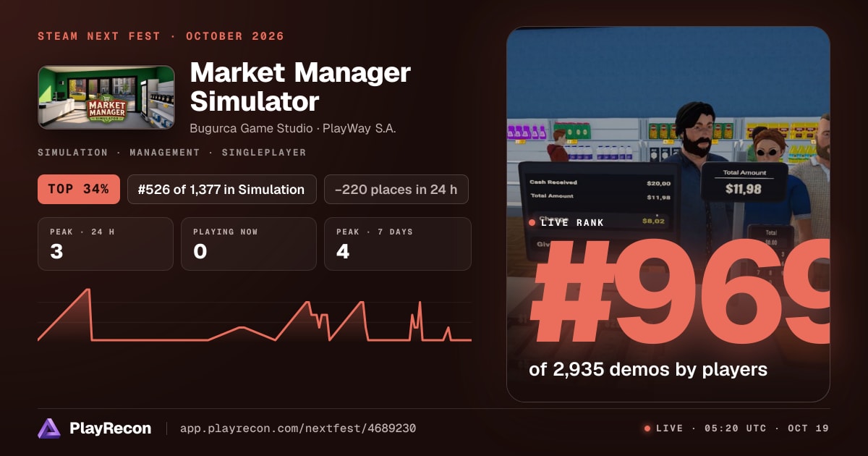Click the TOP 34% badge
The height and width of the screenshot is (456, 868).
pos(78,190)
